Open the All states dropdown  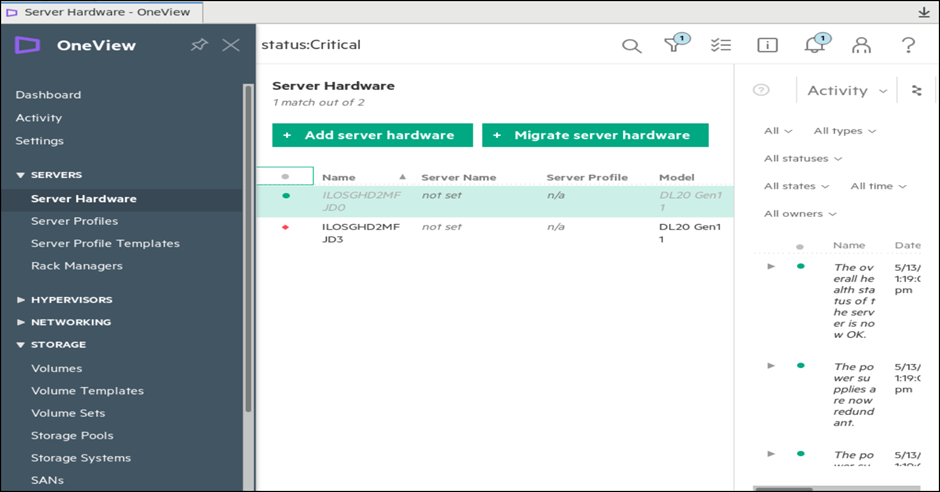coord(797,186)
